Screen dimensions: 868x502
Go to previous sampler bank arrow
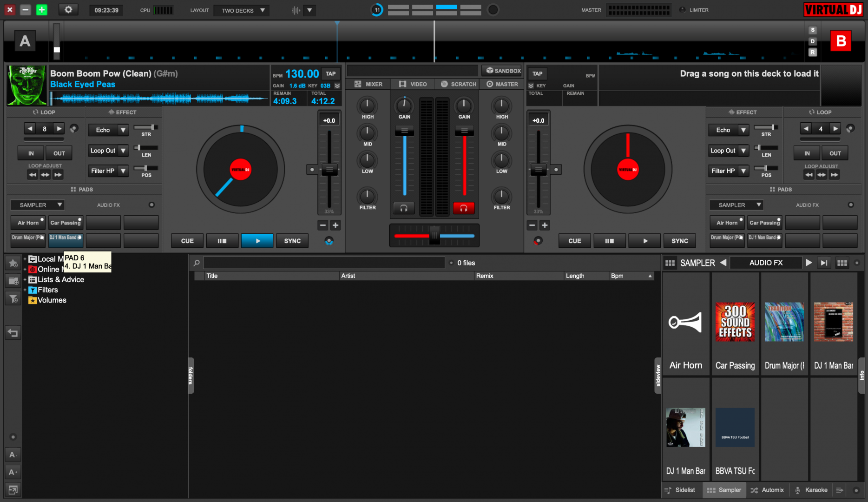tap(723, 263)
